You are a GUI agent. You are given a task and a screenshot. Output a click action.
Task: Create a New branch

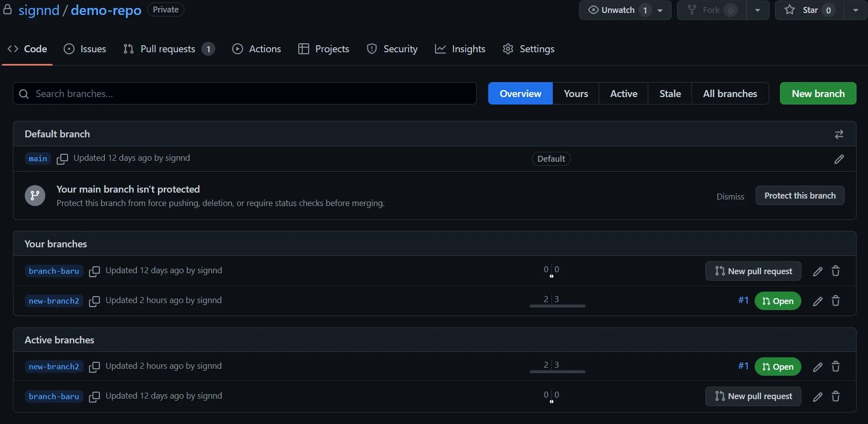click(818, 94)
